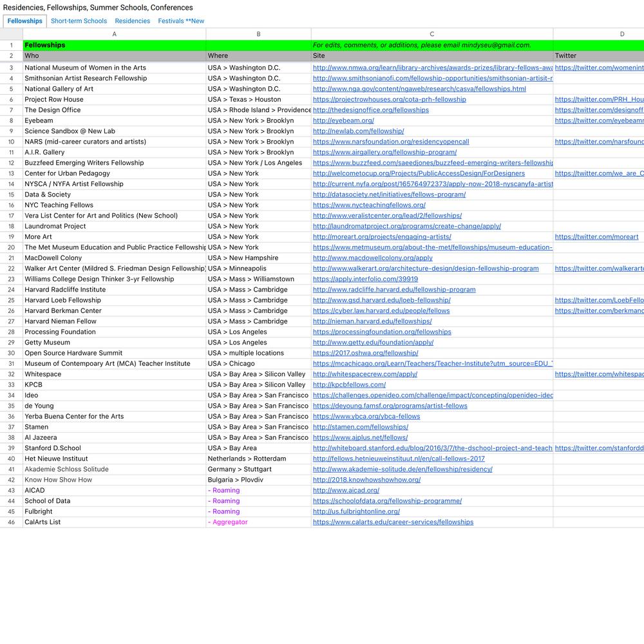
Task: Open the deyoung.famsf.org artist-fellows link
Action: (x=390, y=406)
